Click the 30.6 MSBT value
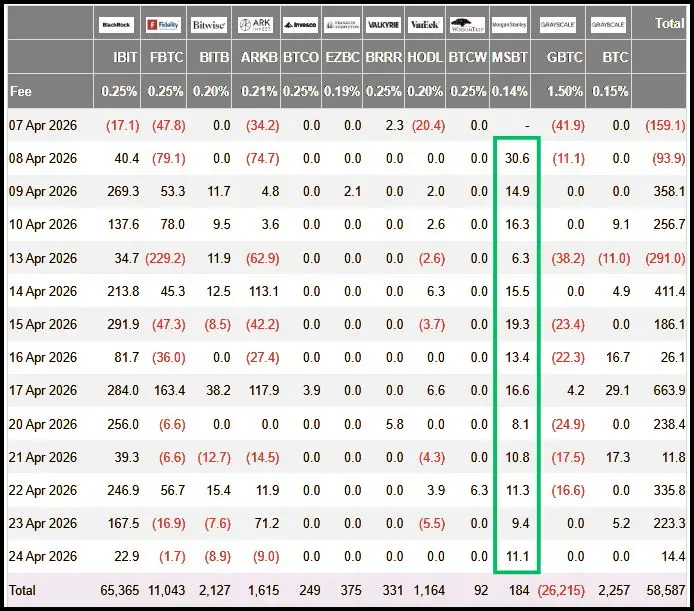The image size is (694, 611). click(x=517, y=159)
